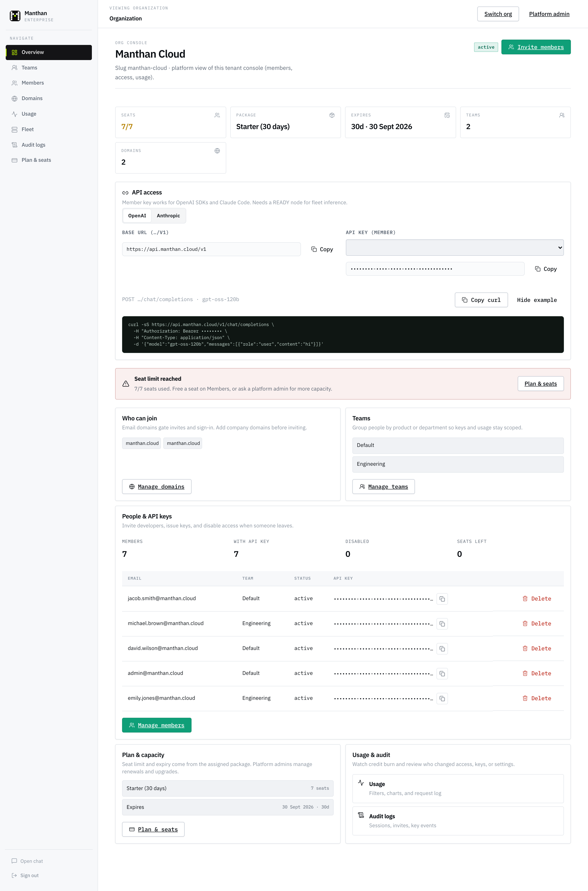Screen dimensions: 588x891
Task: Copy michael.brown@manthan.cloud API key icon
Action: coord(442,623)
